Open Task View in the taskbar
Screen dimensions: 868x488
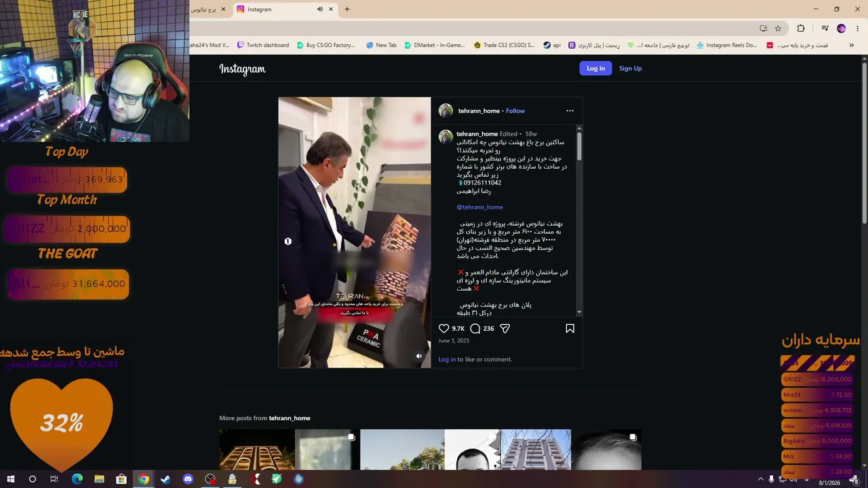pos(54,479)
